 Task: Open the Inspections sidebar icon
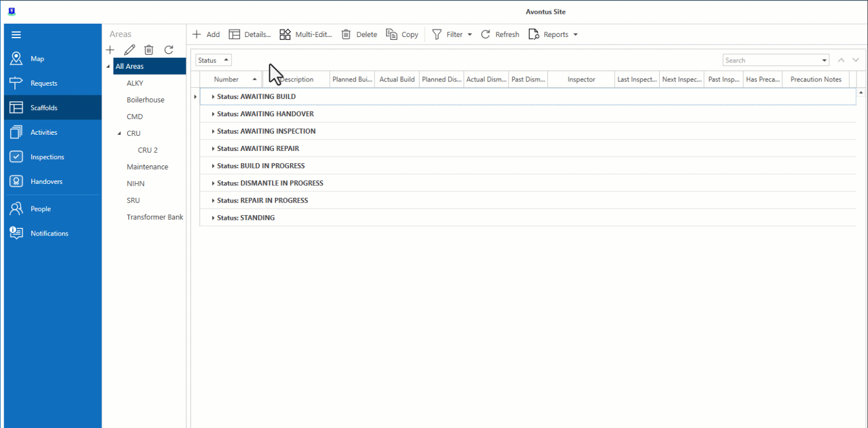(16, 157)
